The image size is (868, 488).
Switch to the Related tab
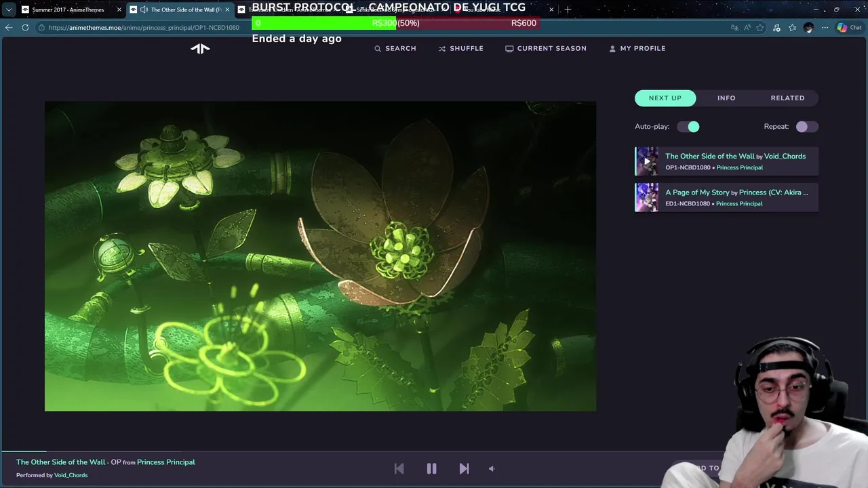(787, 98)
